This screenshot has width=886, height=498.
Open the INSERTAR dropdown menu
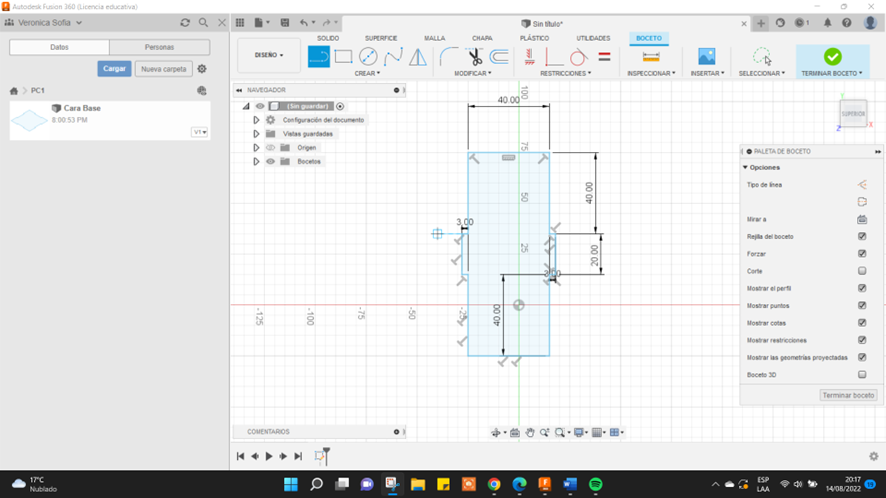[707, 73]
